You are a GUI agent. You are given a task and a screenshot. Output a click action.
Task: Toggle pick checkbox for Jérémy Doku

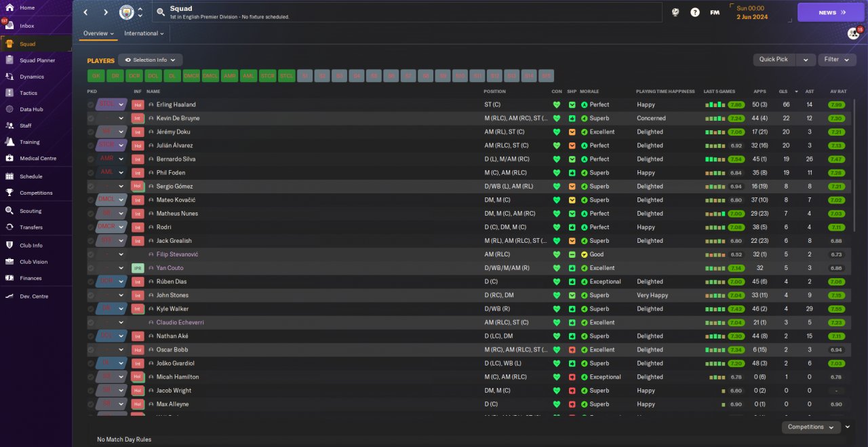click(x=91, y=132)
